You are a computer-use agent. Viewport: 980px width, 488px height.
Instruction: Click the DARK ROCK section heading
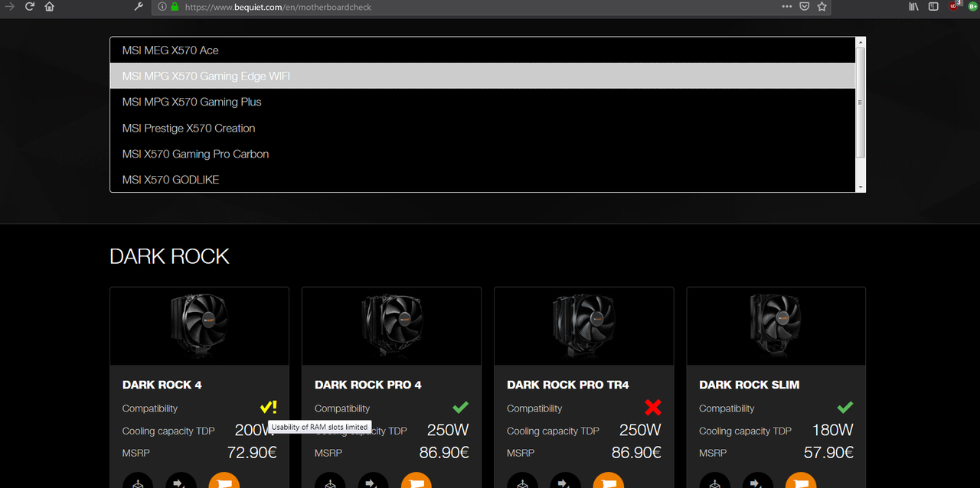tap(169, 256)
